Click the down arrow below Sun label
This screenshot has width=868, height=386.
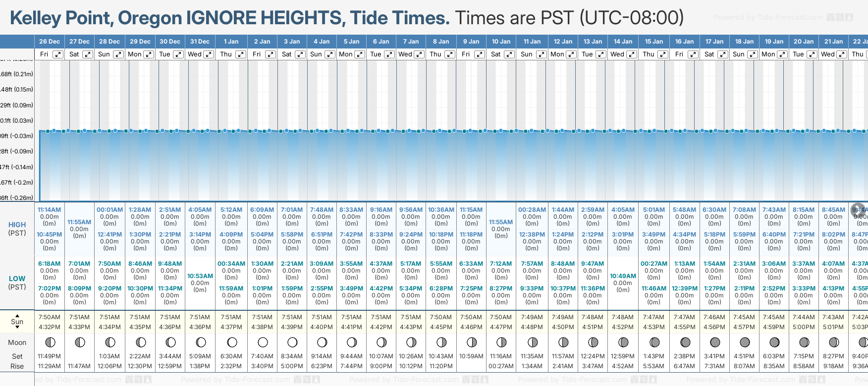point(17,328)
